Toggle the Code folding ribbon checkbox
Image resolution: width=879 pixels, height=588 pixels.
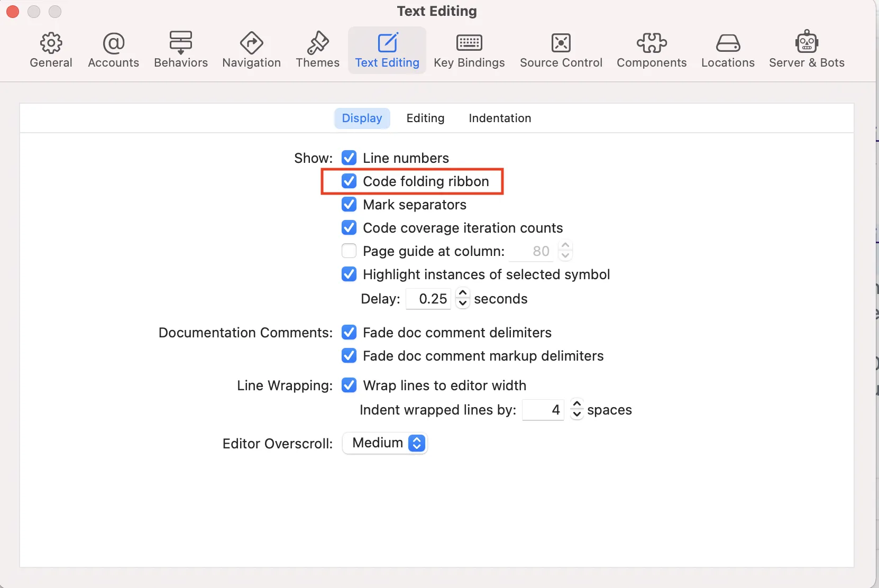click(x=349, y=181)
